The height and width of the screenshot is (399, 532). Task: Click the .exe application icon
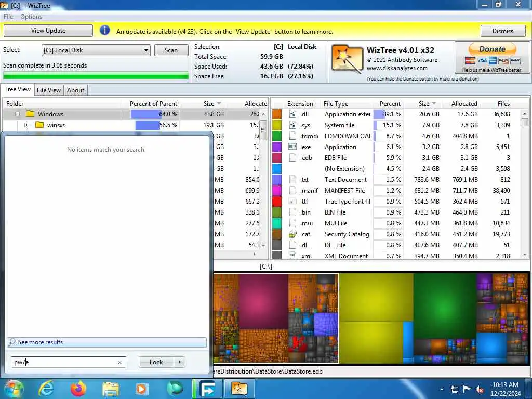[x=292, y=147]
